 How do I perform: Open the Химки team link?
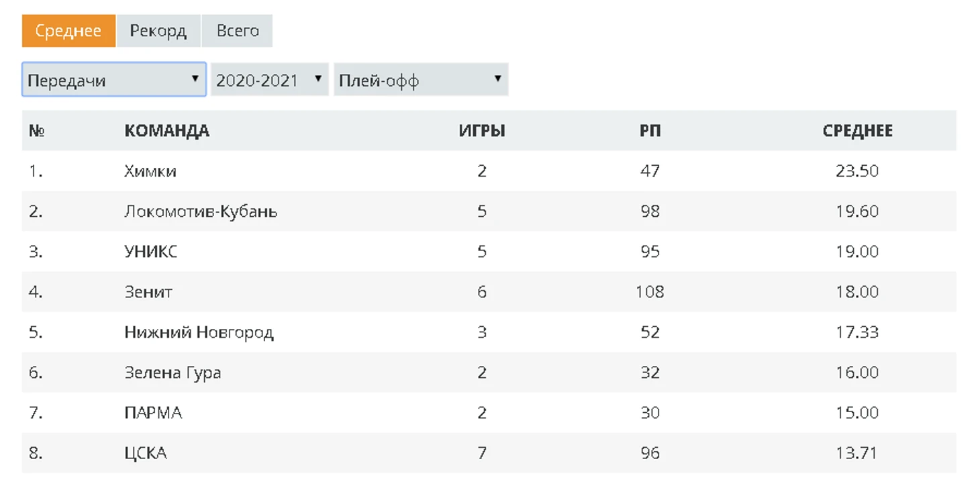150,171
